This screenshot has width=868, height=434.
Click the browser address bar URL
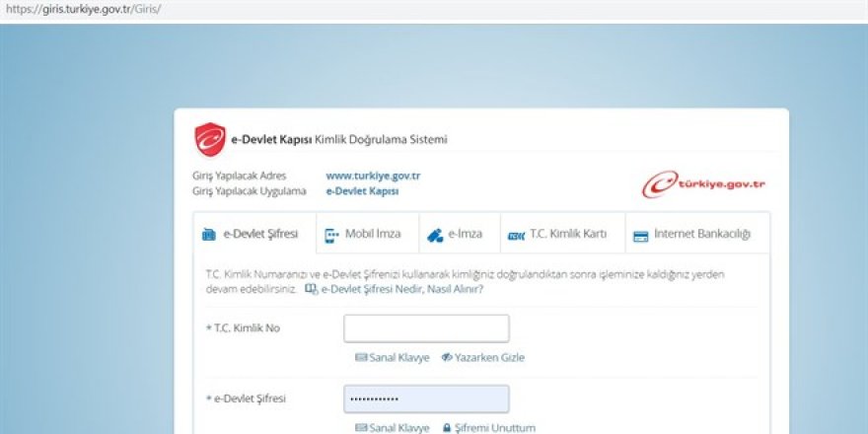[82, 9]
